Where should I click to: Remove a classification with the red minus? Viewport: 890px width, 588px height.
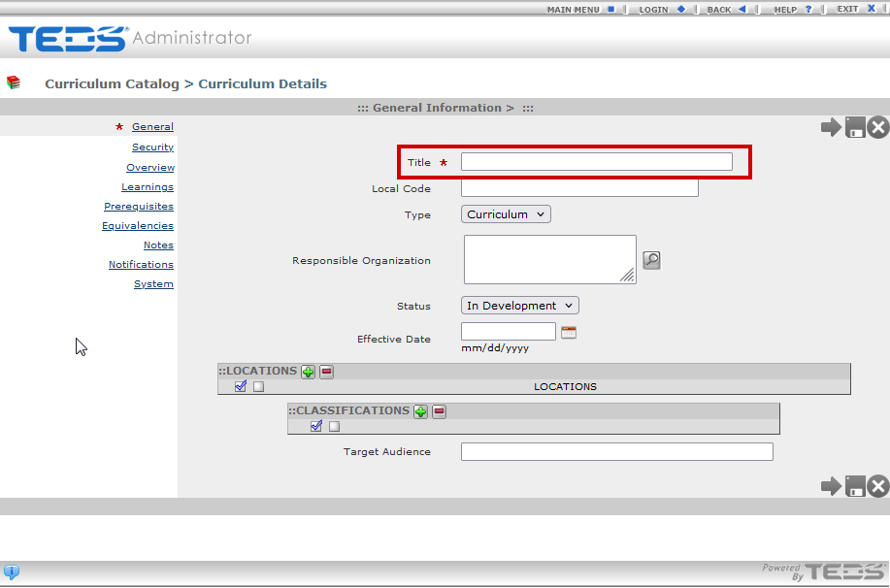[x=439, y=411]
